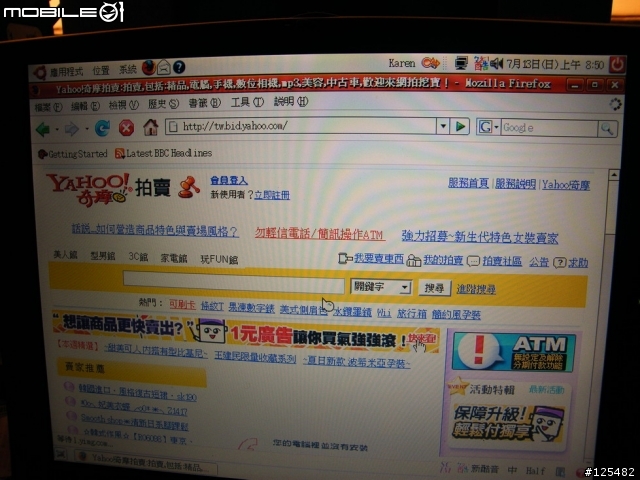
Task: Open the 說明 (Help) menu
Action: click(291, 101)
